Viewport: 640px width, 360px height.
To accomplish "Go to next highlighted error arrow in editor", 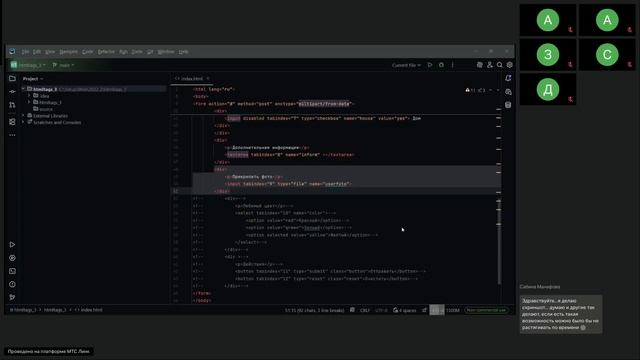I will [498, 90].
